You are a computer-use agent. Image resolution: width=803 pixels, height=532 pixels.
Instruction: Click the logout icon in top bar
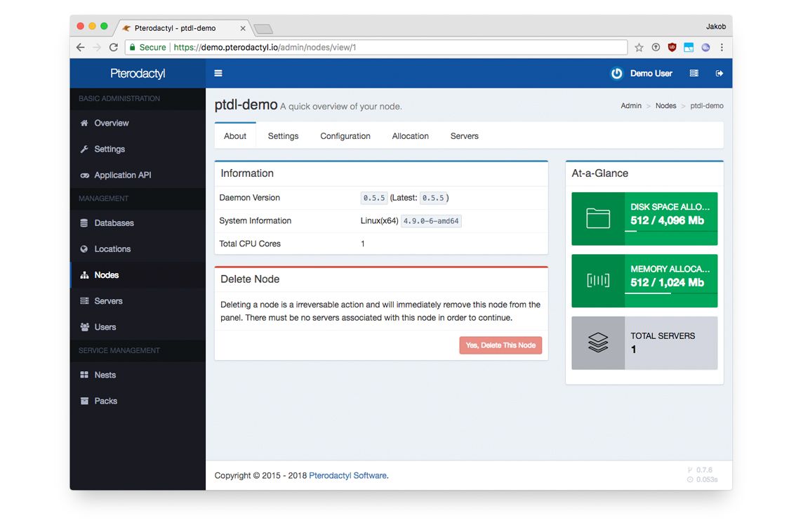719,73
